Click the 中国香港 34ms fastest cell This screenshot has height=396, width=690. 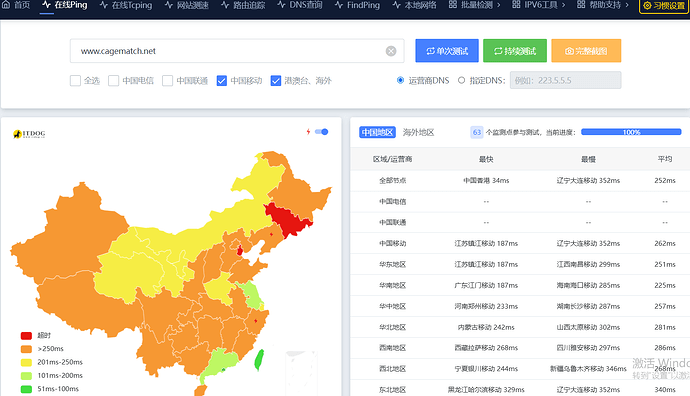(x=486, y=180)
